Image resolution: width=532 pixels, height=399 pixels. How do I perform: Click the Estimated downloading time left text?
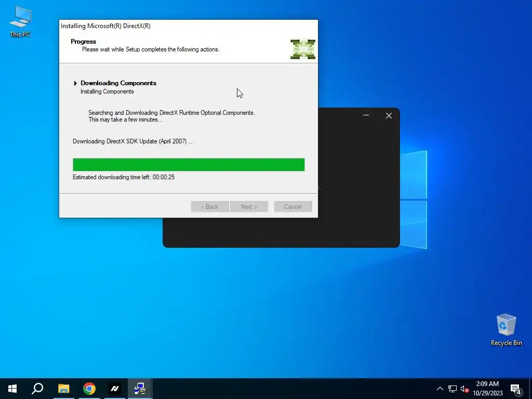click(124, 177)
